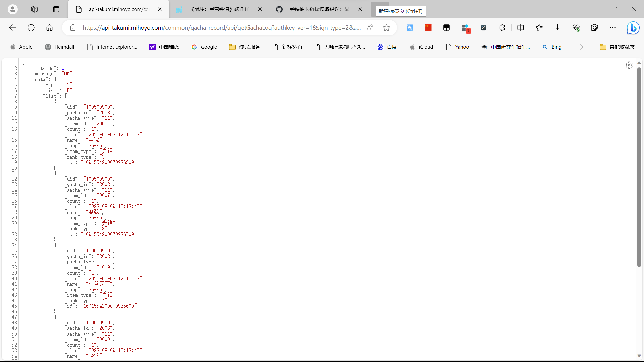Add page to favorites star
Viewport: 644px width, 362px height.
[386, 28]
